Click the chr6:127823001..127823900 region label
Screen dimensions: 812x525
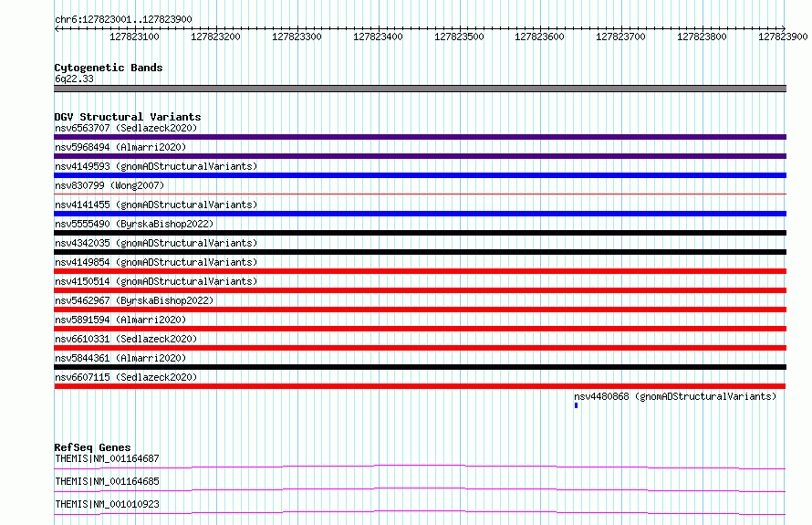click(x=123, y=19)
